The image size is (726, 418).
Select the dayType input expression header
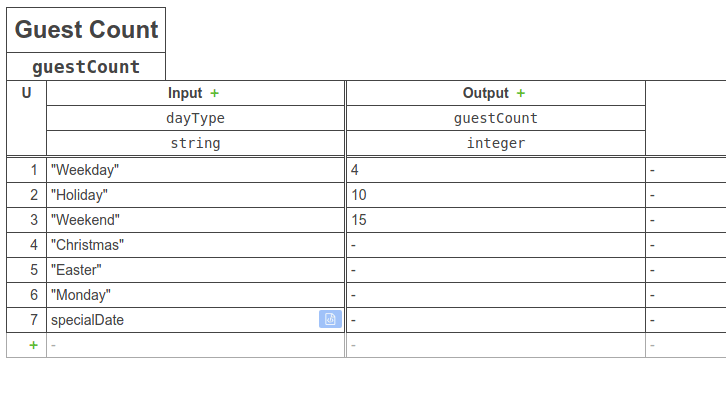point(195,118)
